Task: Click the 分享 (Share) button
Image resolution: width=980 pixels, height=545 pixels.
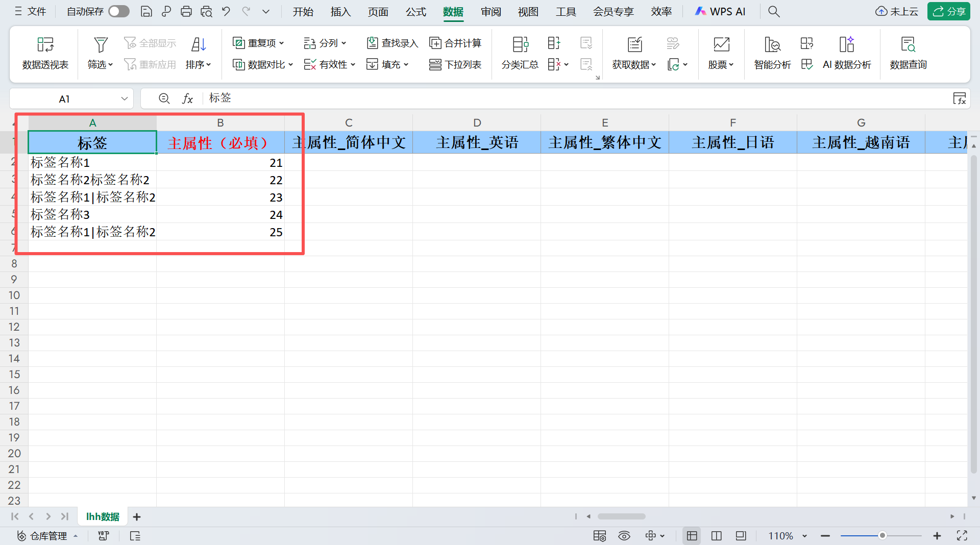Action: pyautogui.click(x=948, y=11)
